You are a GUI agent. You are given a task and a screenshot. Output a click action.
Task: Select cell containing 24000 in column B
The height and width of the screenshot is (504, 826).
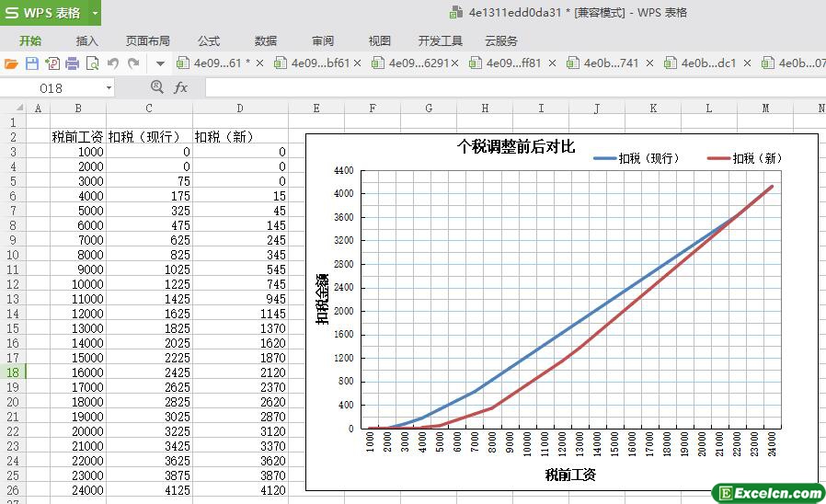pyautogui.click(x=78, y=491)
